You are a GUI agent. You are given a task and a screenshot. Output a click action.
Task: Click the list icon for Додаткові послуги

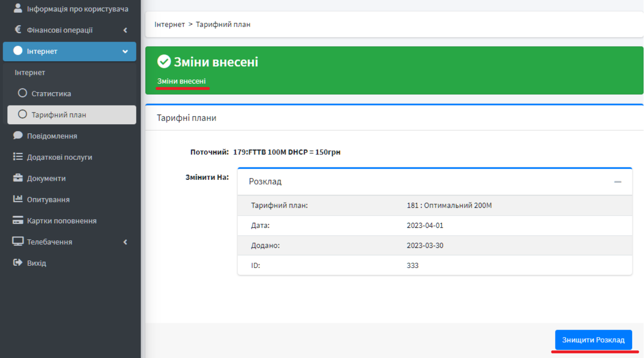[18, 157]
